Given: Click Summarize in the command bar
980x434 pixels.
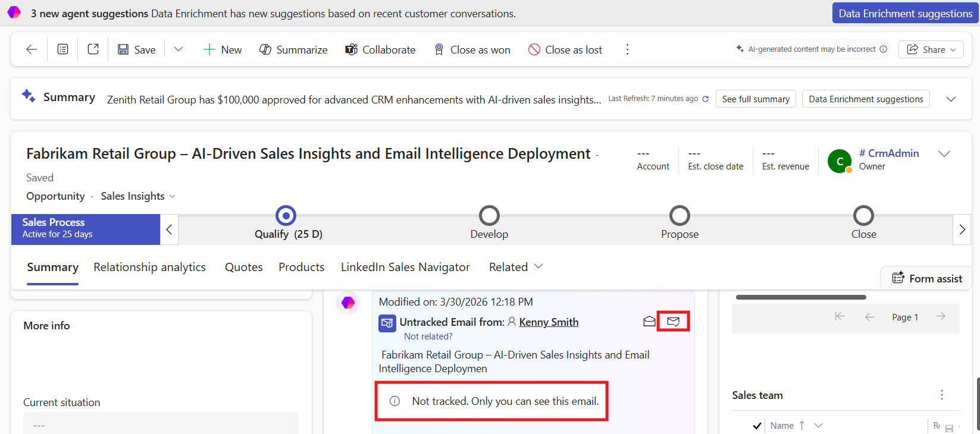Looking at the screenshot, I should click(x=293, y=49).
